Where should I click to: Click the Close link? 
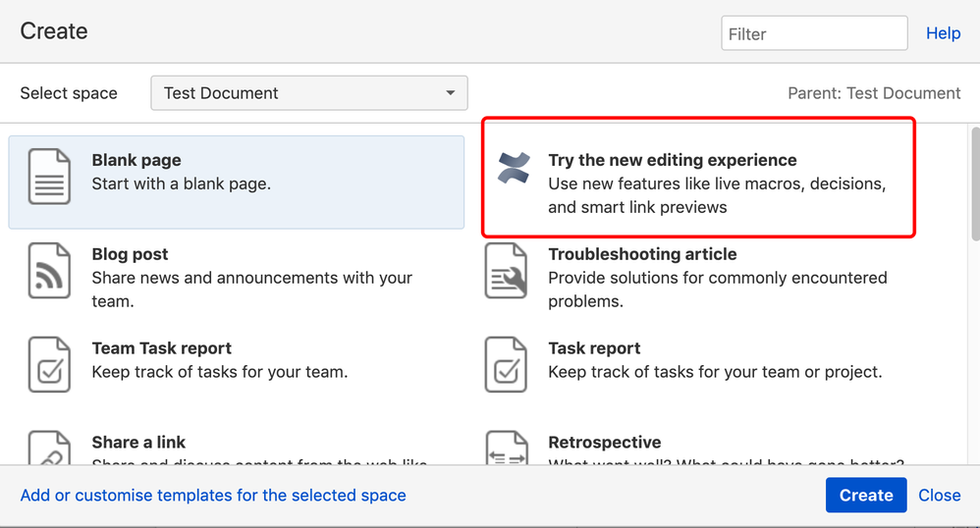[940, 495]
